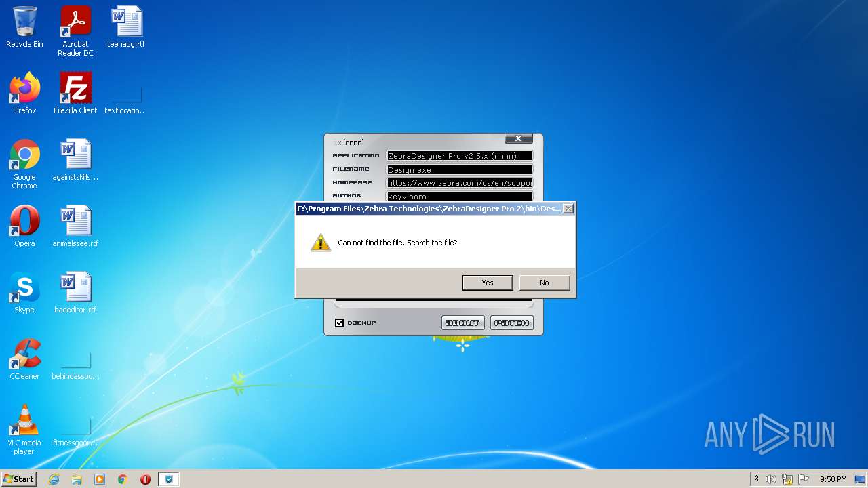Open animalssee.rtf document
868x488 pixels.
(x=75, y=226)
